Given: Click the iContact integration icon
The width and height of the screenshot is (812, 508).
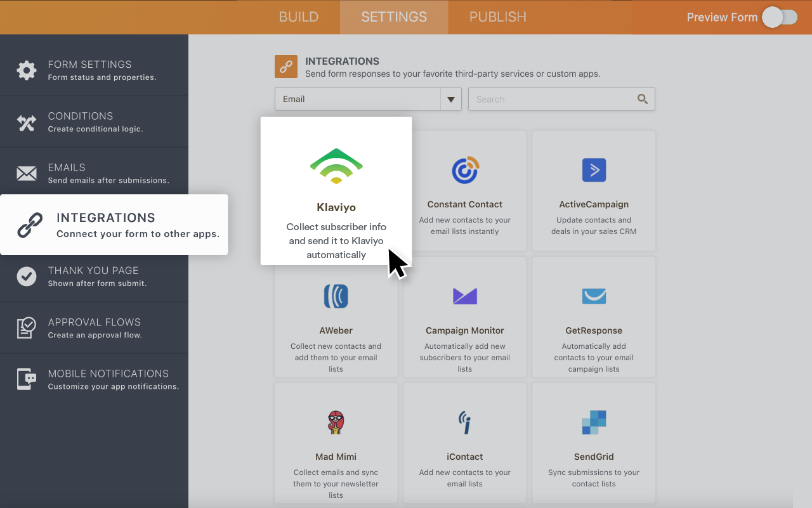Looking at the screenshot, I should pos(465,422).
